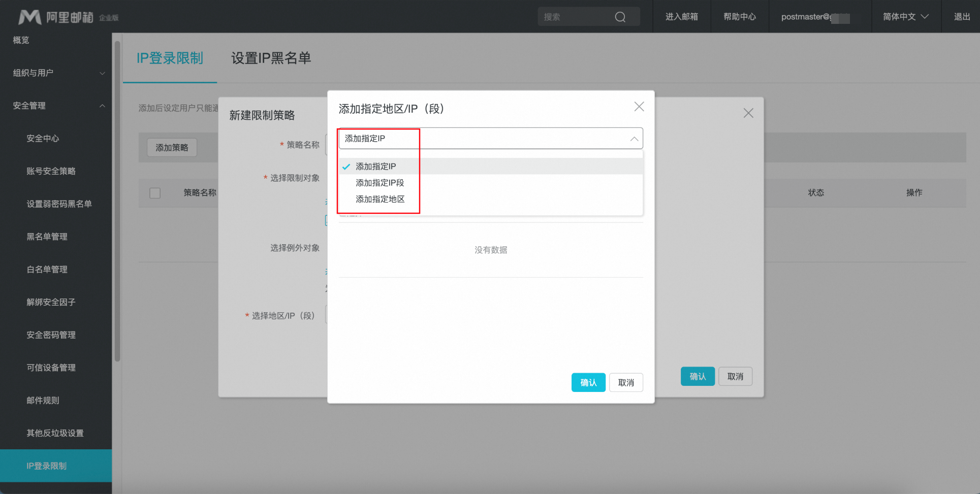Image resolution: width=980 pixels, height=494 pixels.
Task: Open 概览 in the sidebar
Action: [x=56, y=40]
